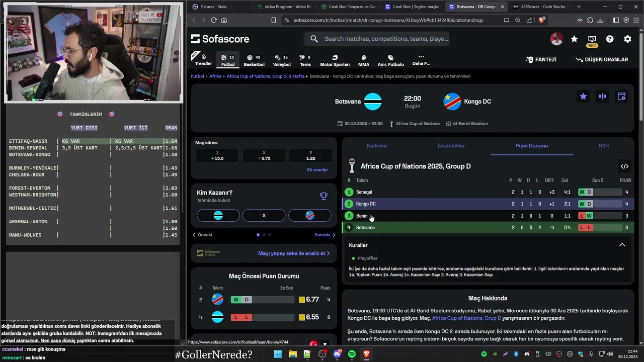Switch to H2H tab
The image size is (644, 362).
tap(604, 146)
